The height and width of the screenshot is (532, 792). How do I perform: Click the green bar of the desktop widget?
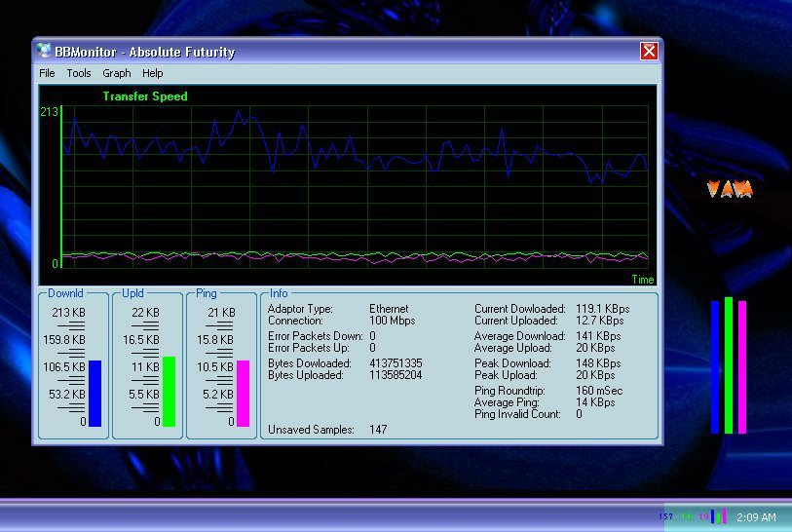pos(728,364)
